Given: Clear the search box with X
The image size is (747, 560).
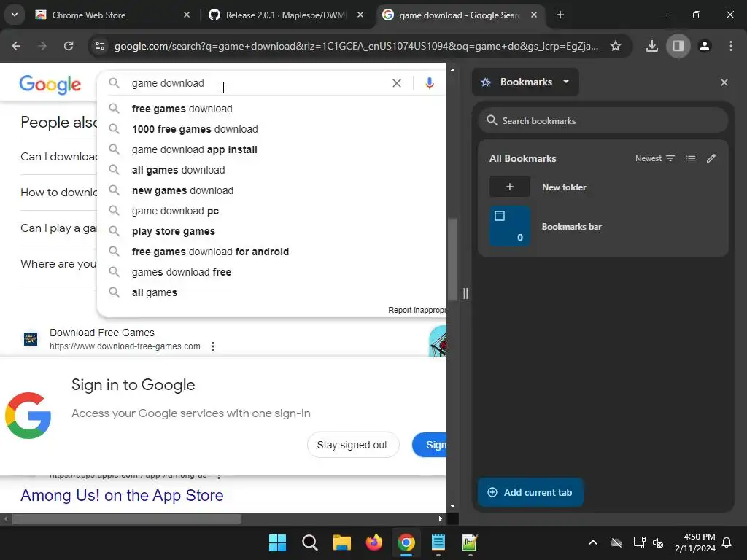Looking at the screenshot, I should (396, 83).
